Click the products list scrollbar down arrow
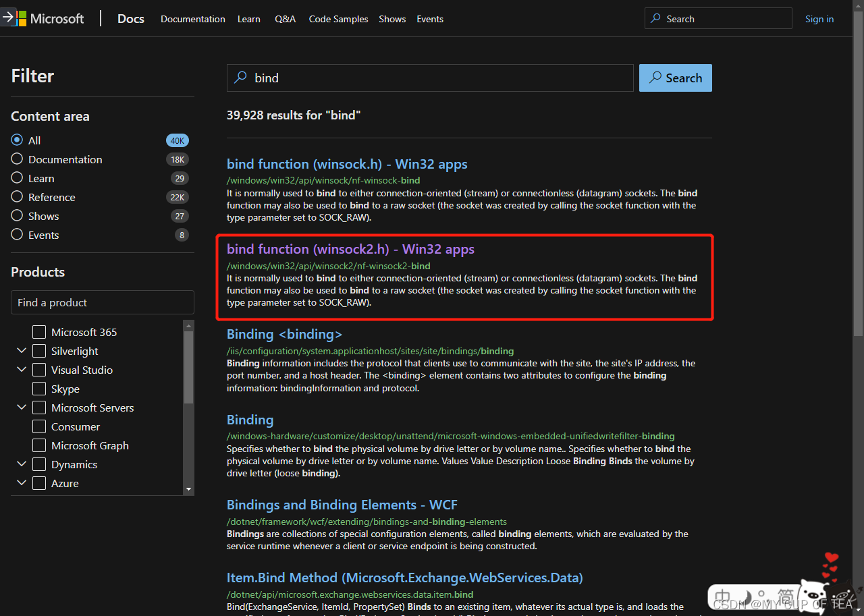Viewport: 864px width, 616px height. point(189,489)
